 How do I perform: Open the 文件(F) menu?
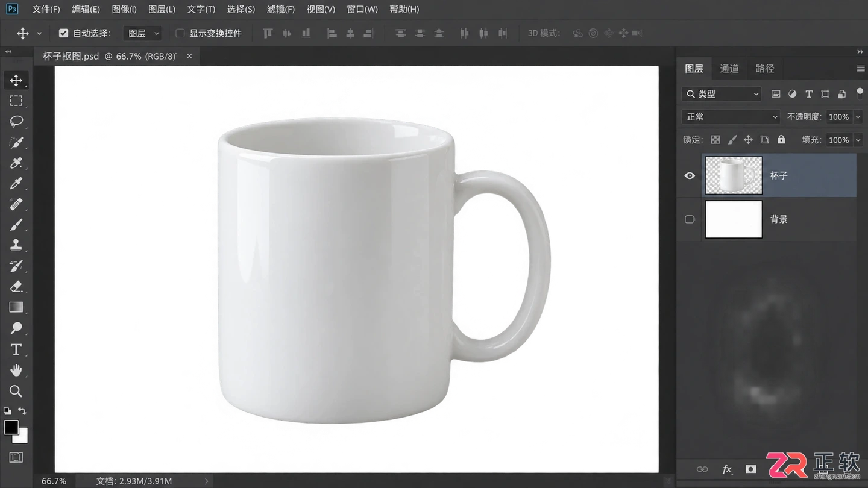[x=46, y=10]
